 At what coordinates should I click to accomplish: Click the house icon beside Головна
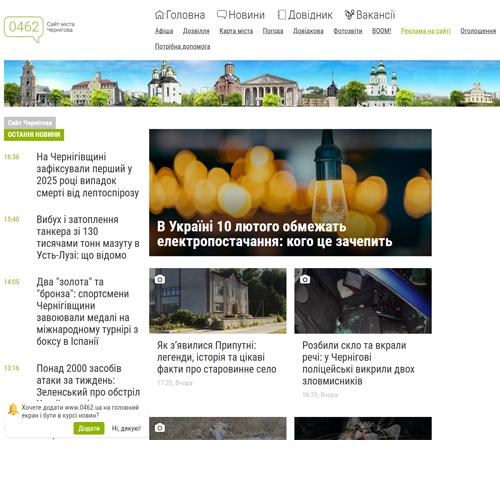(159, 15)
